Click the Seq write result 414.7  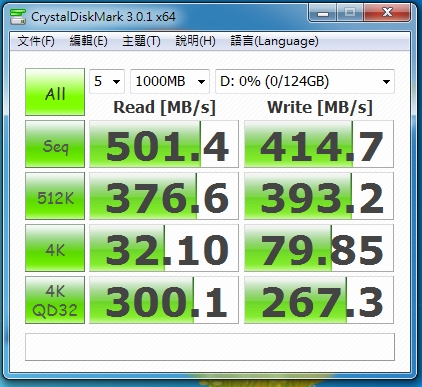[x=319, y=144]
